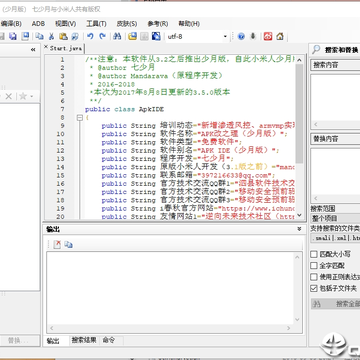Click the icon right of the paste icon
Viewport: 360px width, 360px height.
(75, 36)
